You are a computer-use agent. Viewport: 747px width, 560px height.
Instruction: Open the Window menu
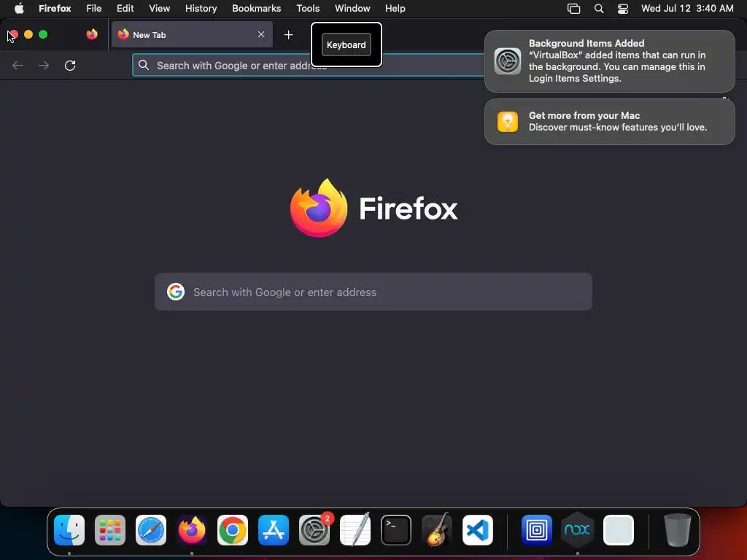click(x=352, y=8)
